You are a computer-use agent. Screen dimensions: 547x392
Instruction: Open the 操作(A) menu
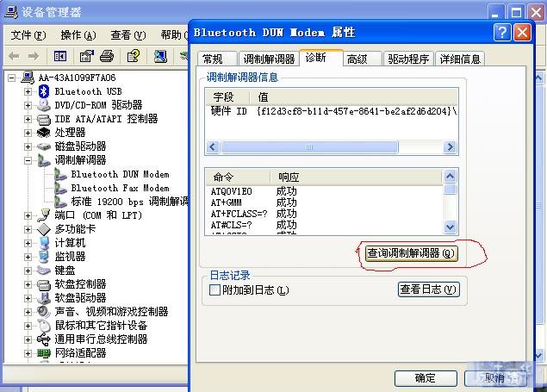click(x=78, y=35)
